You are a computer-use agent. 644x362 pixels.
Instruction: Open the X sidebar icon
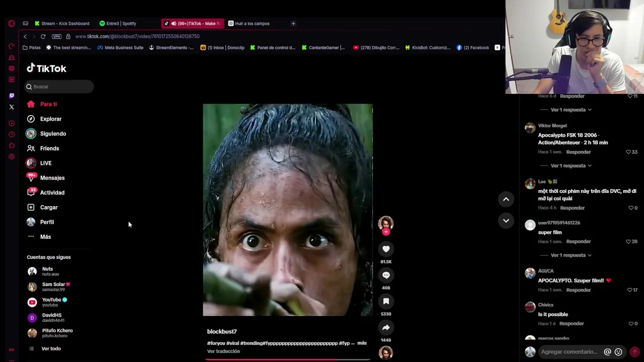click(x=12, y=107)
